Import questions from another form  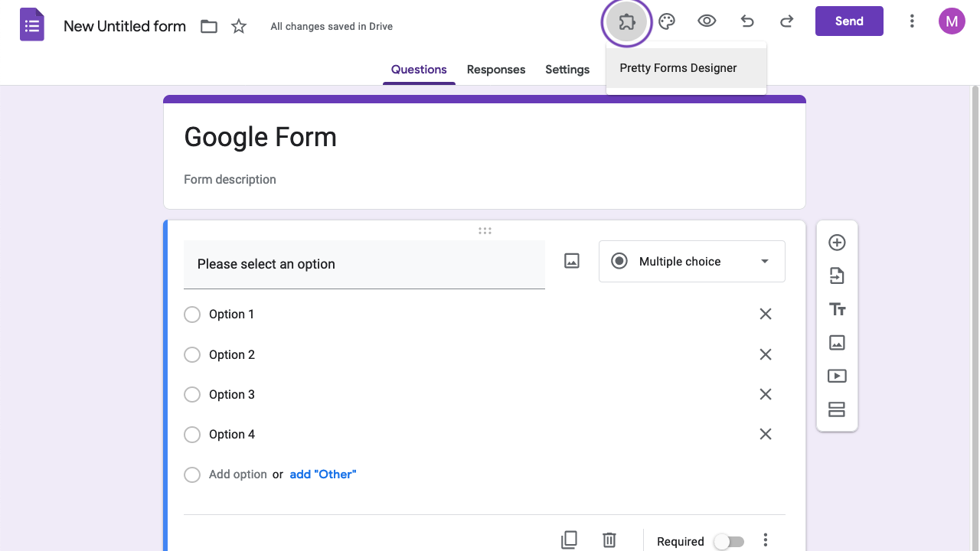[x=837, y=275]
